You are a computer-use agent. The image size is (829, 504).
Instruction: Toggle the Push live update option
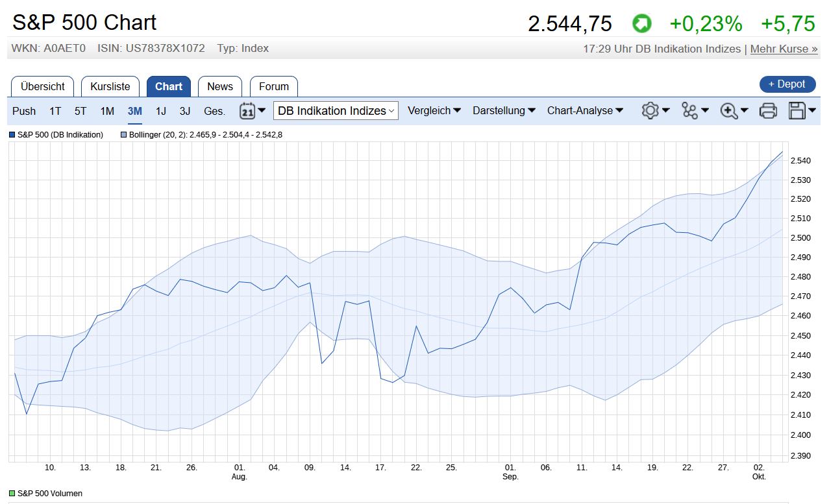click(x=24, y=111)
